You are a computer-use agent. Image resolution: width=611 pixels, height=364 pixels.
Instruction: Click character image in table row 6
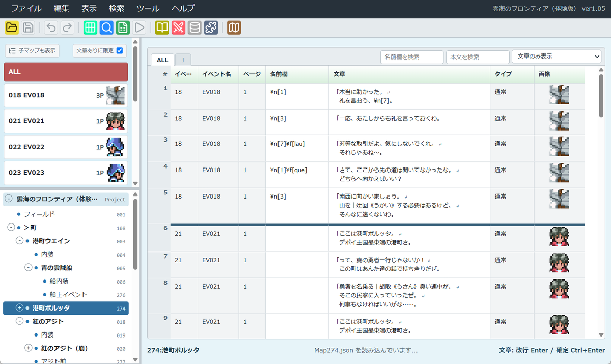[559, 236]
